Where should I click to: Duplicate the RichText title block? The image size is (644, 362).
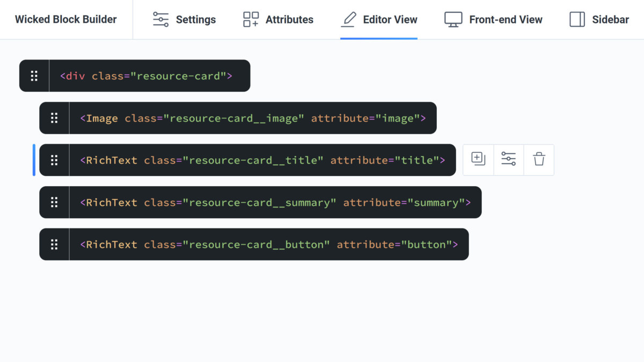(x=478, y=159)
